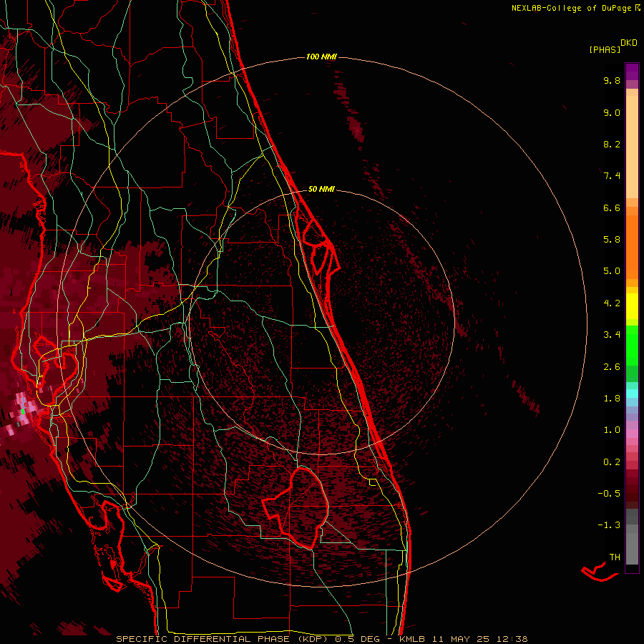Click the 5.8 scale value
This screenshot has height=644, width=644.
[612, 240]
